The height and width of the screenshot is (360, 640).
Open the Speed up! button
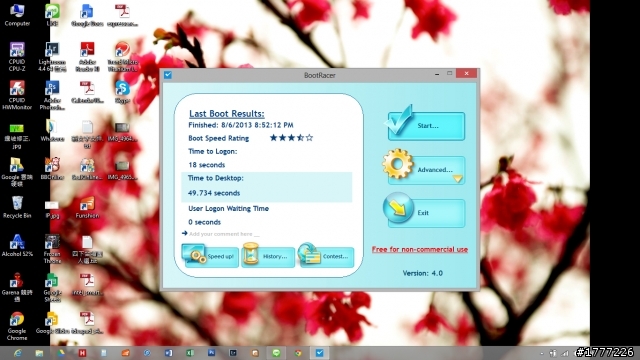click(210, 256)
